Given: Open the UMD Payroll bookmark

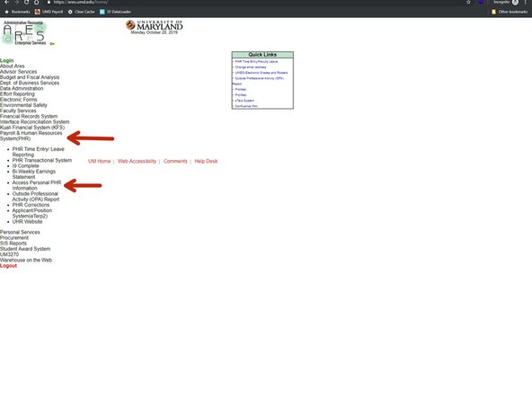Looking at the screenshot, I should 49,12.
